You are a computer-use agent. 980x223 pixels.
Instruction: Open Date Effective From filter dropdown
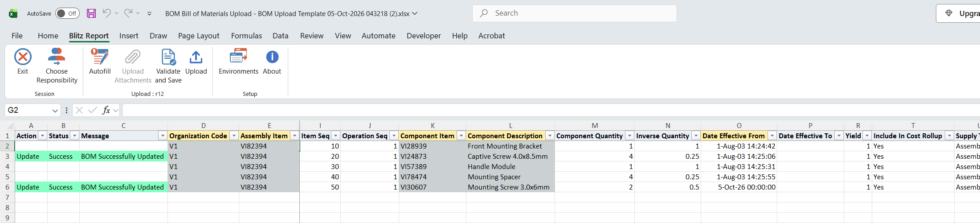tap(772, 136)
